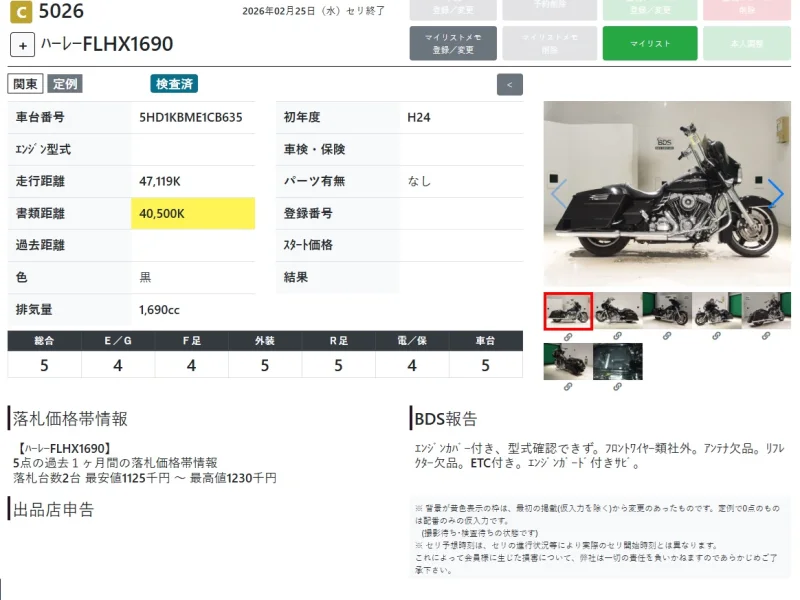
Task: Click the 1,690cc displacement value
Action: (159, 310)
